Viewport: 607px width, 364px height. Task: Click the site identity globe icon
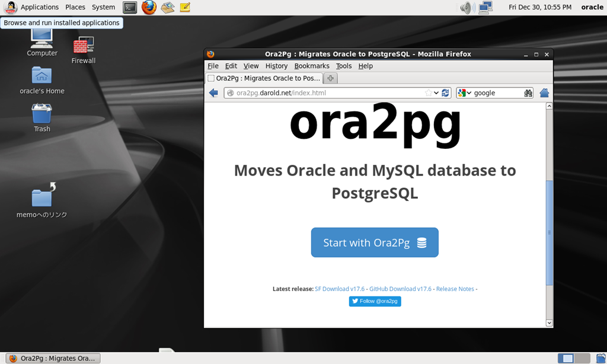(x=231, y=93)
